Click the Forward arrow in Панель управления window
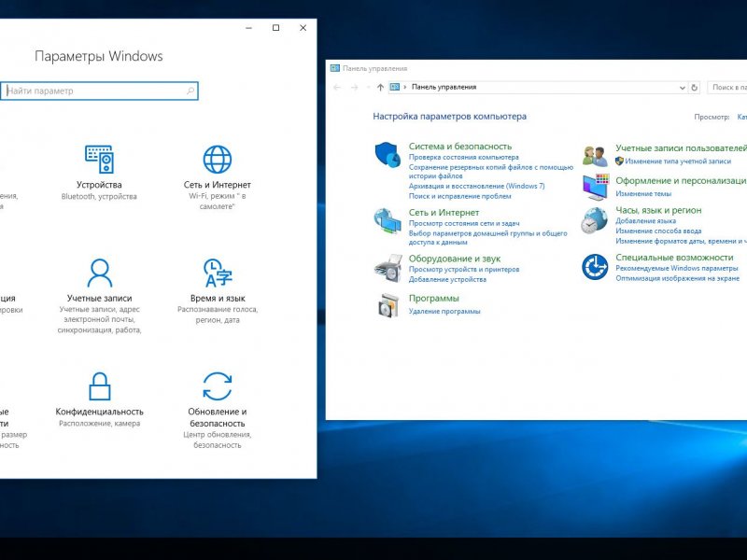The height and width of the screenshot is (560, 747). pyautogui.click(x=355, y=87)
